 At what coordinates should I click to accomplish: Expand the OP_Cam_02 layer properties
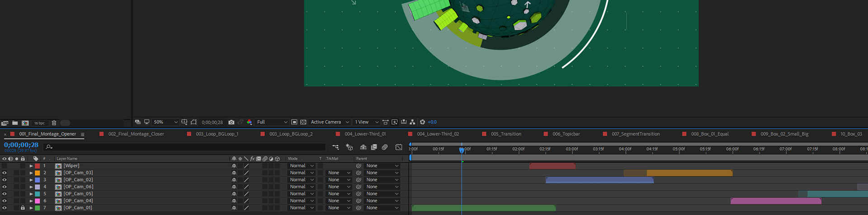pos(31,180)
